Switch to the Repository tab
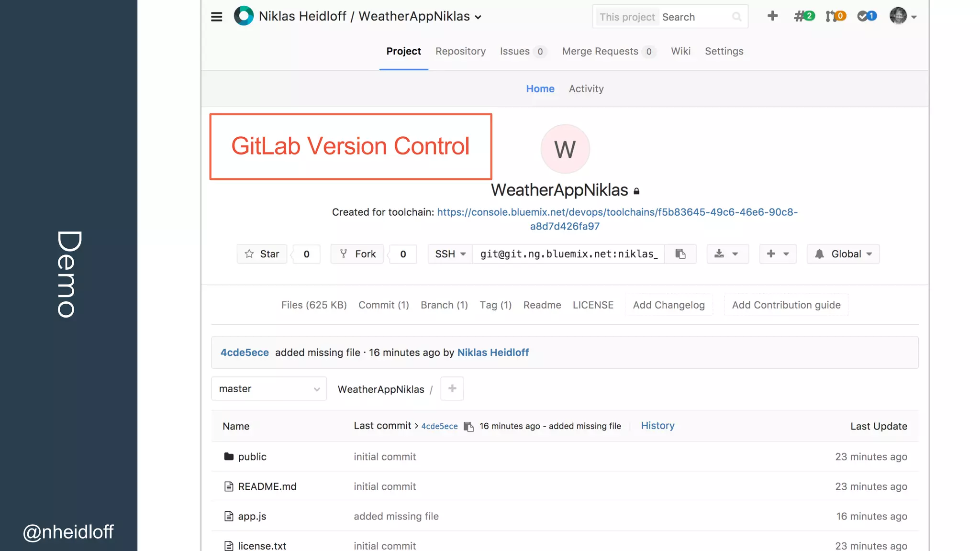This screenshot has height=551, width=980. click(460, 51)
